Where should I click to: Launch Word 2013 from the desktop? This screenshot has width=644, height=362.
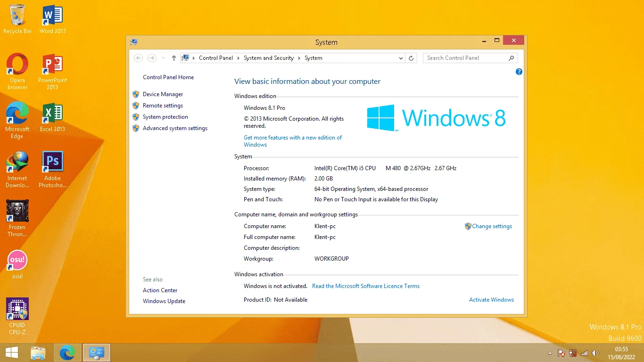point(52,19)
